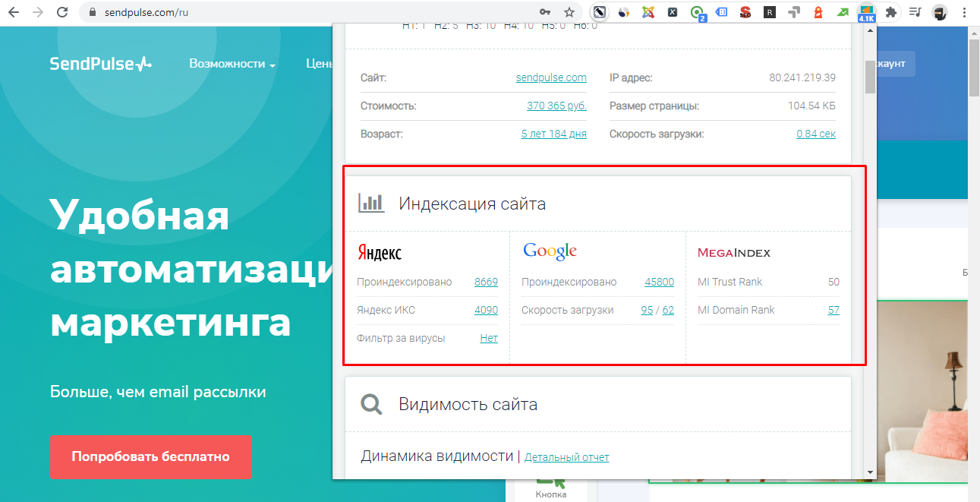This screenshot has width=980, height=502.
Task: Expand the Возможности dropdown menu
Action: tap(232, 65)
